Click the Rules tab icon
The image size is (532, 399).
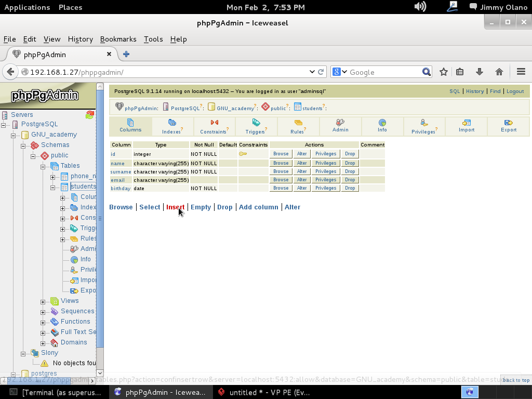[x=298, y=123]
